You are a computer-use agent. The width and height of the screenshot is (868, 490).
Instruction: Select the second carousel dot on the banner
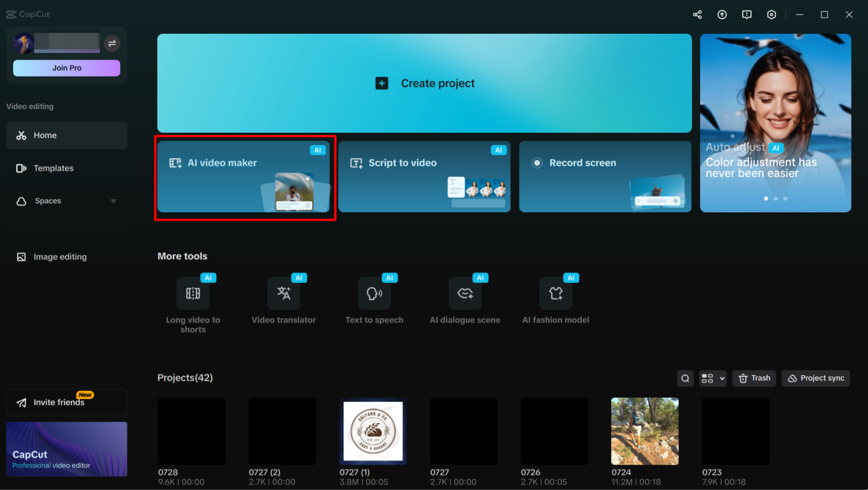click(x=775, y=199)
